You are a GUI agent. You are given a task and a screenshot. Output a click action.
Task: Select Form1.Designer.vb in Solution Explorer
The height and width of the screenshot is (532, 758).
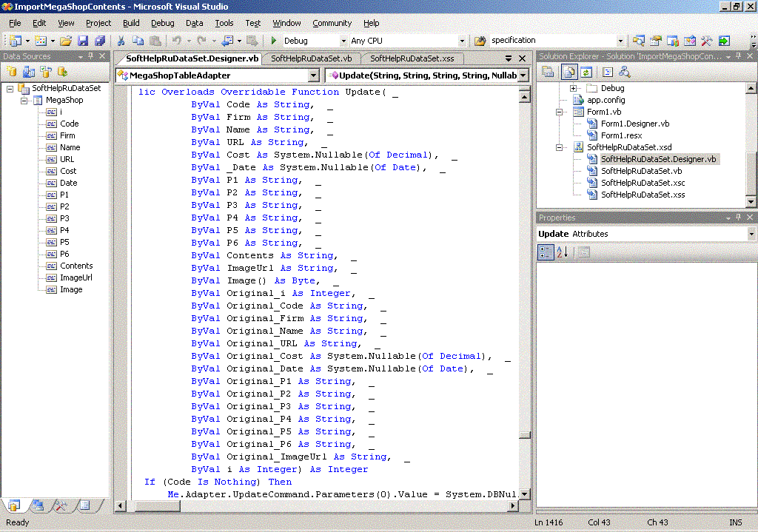tap(634, 124)
